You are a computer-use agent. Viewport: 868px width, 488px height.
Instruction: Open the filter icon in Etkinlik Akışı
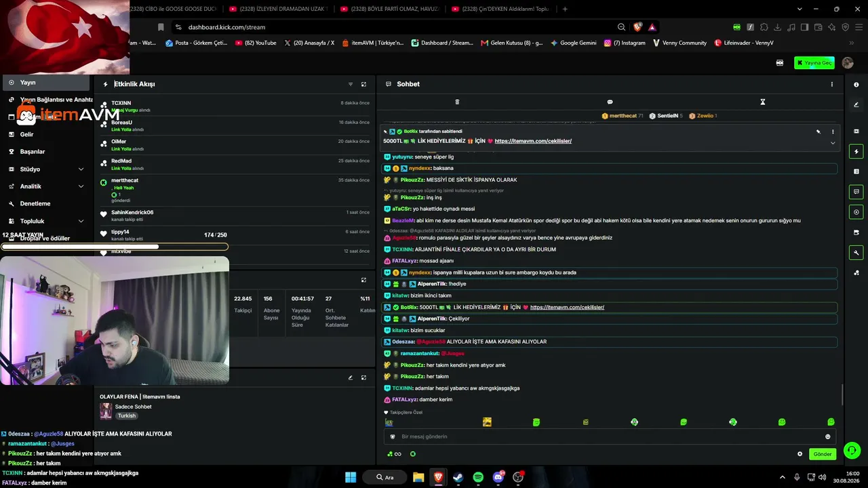(351, 84)
